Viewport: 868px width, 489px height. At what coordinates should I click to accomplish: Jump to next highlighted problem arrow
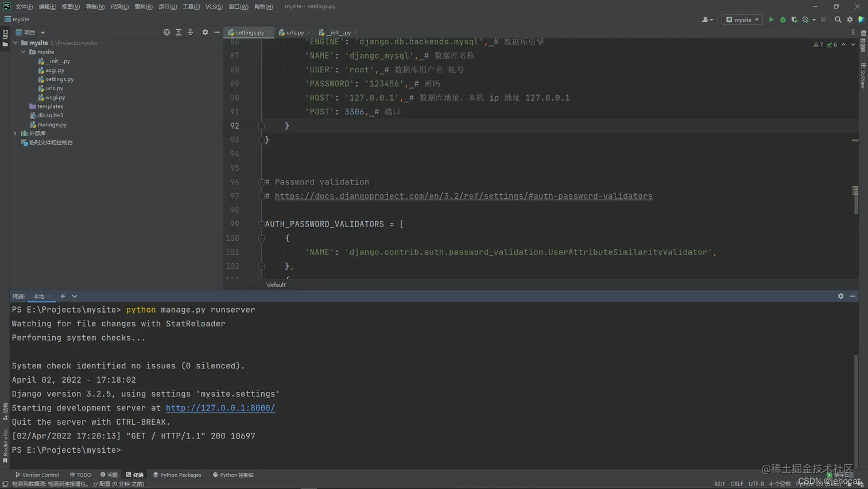(x=853, y=44)
